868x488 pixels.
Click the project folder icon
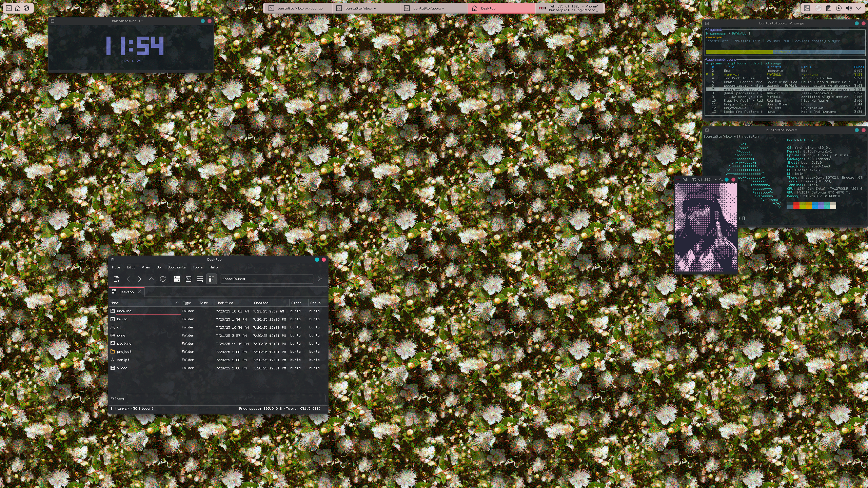pyautogui.click(x=113, y=351)
